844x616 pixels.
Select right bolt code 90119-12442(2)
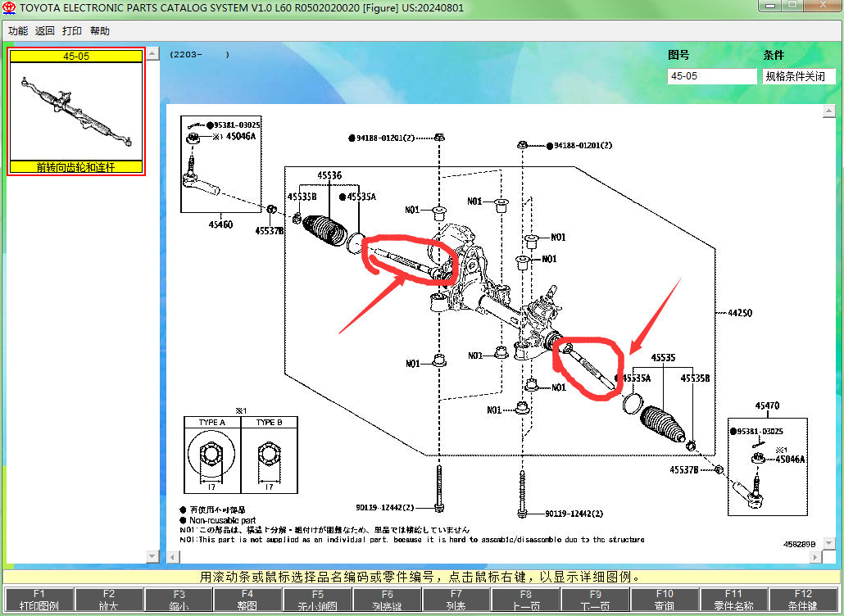tap(574, 514)
